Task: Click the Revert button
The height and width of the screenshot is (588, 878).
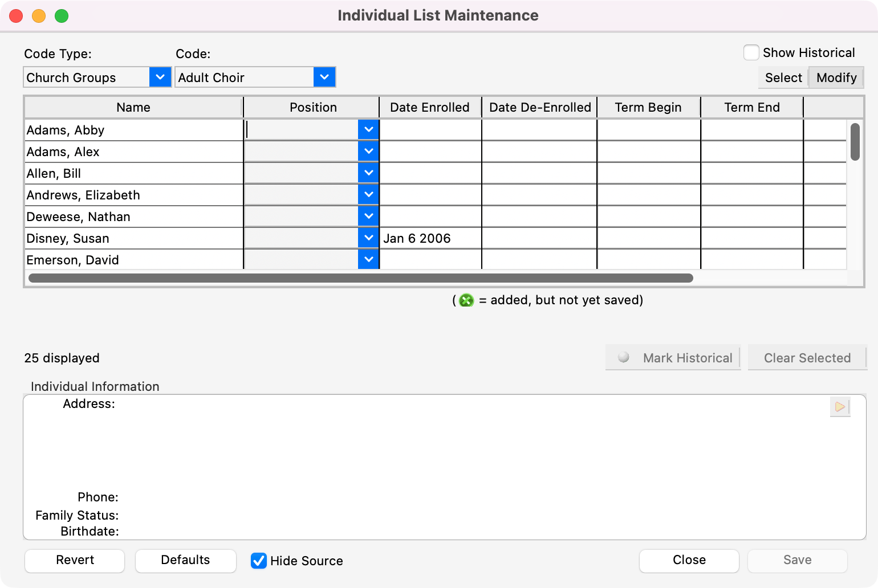Action: tap(75, 561)
